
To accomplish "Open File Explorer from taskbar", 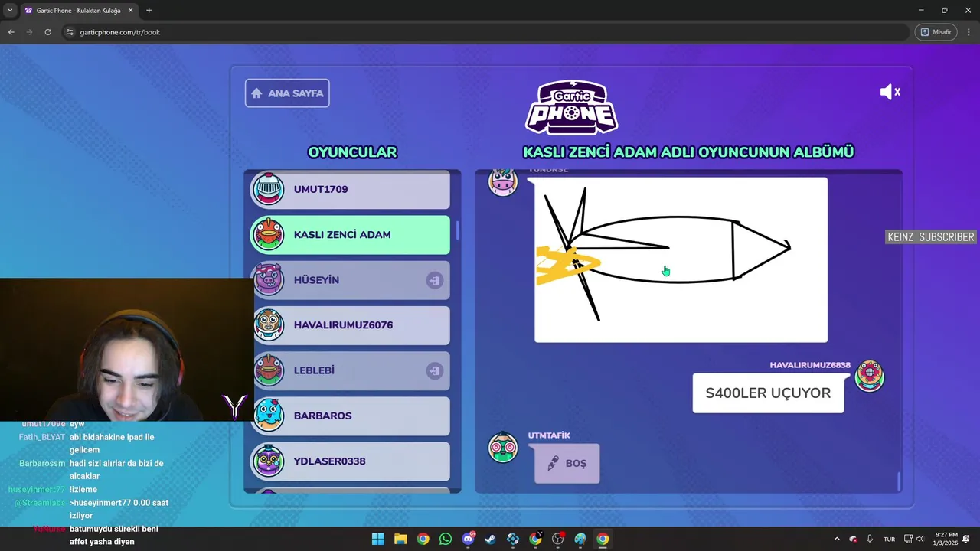I will (400, 539).
